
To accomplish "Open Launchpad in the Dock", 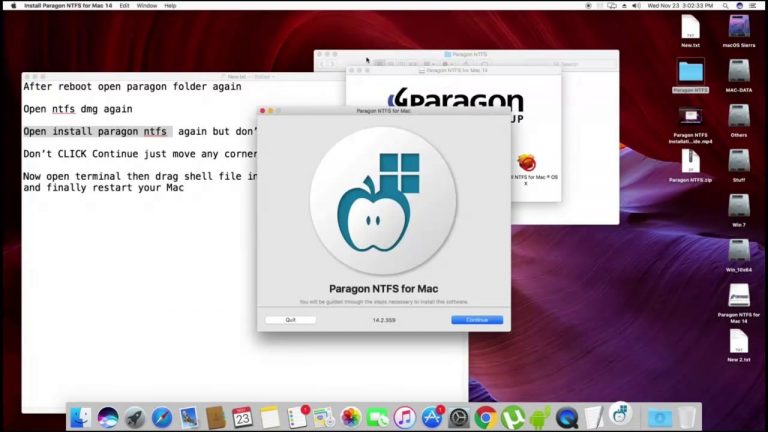I will (x=135, y=418).
